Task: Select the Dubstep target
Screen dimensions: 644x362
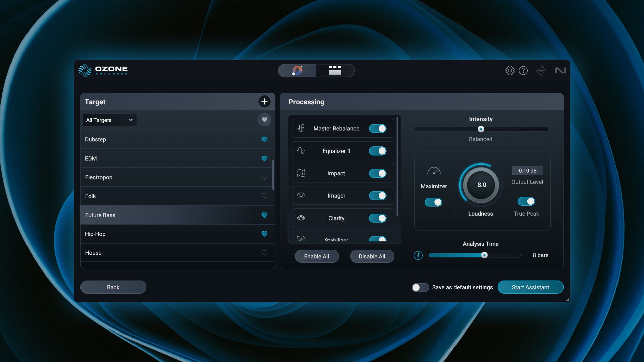Action: coord(178,139)
